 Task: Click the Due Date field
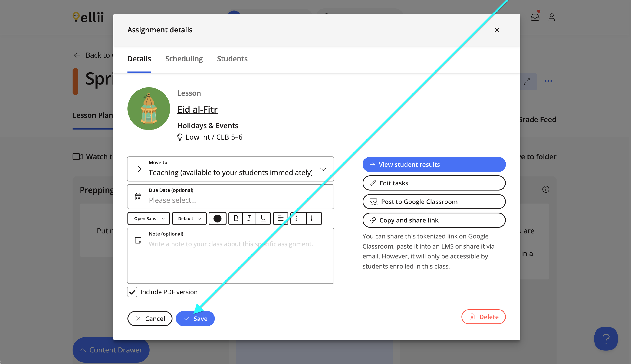(x=230, y=197)
